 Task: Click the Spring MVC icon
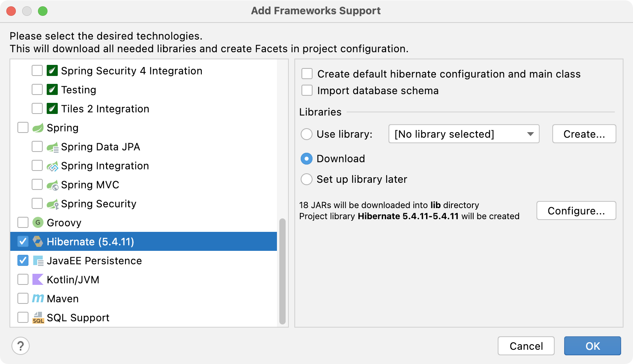pos(53,185)
